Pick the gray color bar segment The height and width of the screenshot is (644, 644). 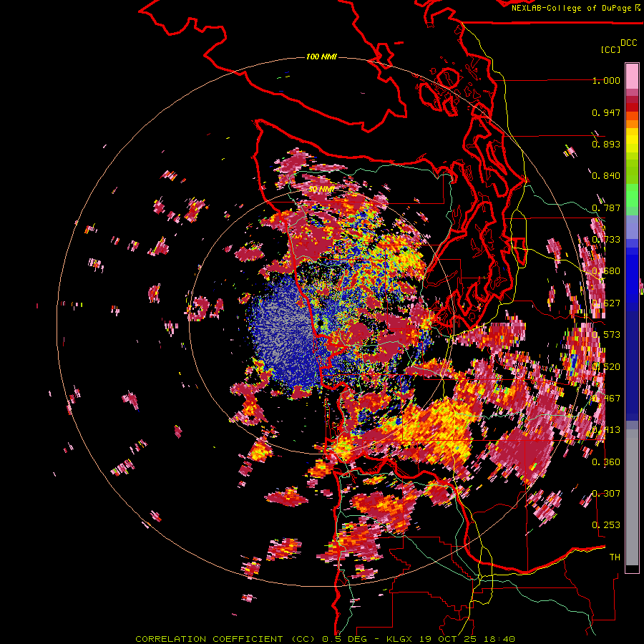[x=632, y=497]
